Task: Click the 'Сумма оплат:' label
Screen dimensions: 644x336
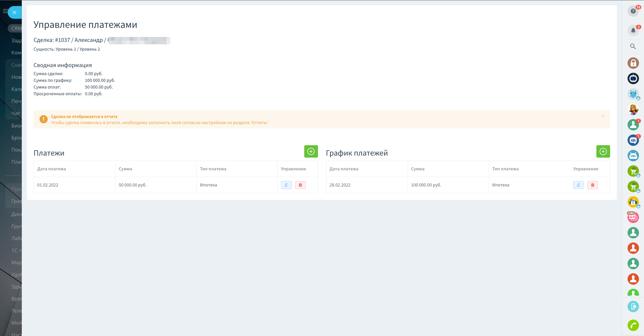Action: point(47,87)
